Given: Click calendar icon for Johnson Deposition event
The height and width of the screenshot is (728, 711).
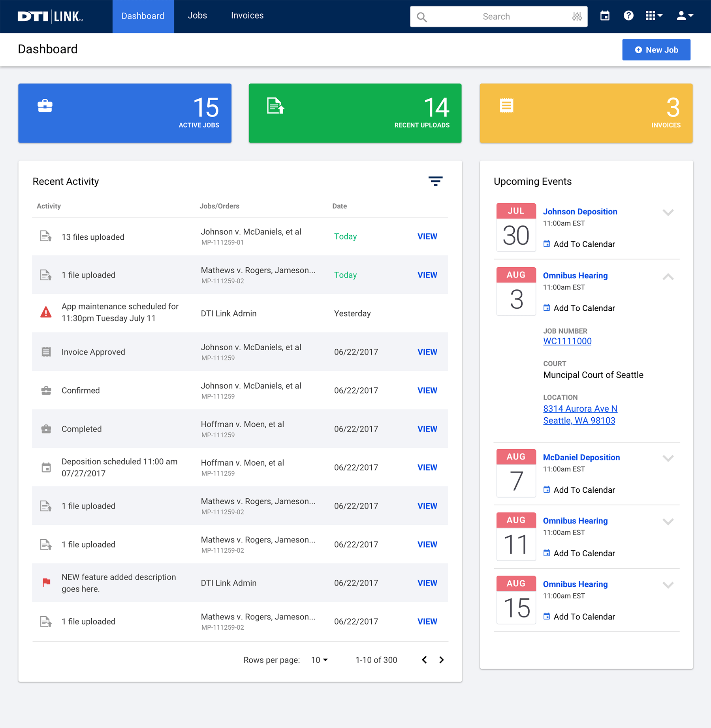Looking at the screenshot, I should [547, 244].
